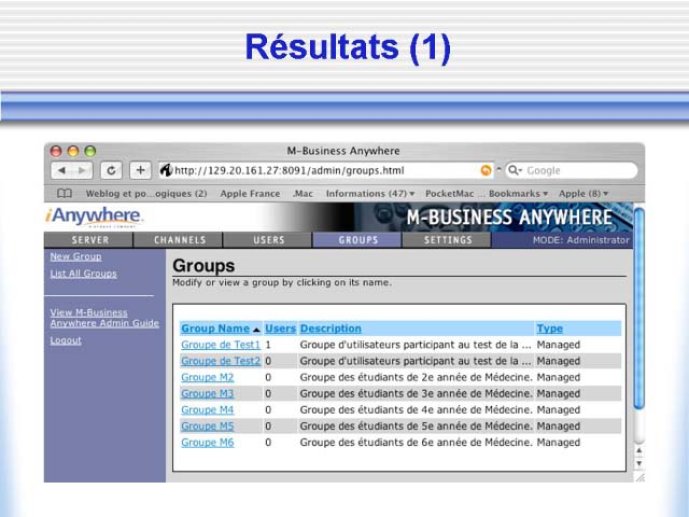Open the bookmarks book icon
The width and height of the screenshot is (689, 517).
coord(65,193)
